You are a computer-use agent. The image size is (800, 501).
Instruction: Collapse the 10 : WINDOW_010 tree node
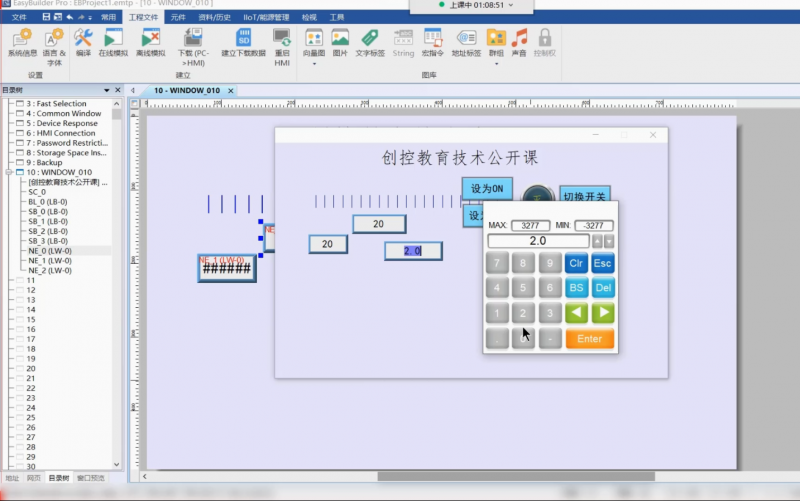click(x=9, y=172)
